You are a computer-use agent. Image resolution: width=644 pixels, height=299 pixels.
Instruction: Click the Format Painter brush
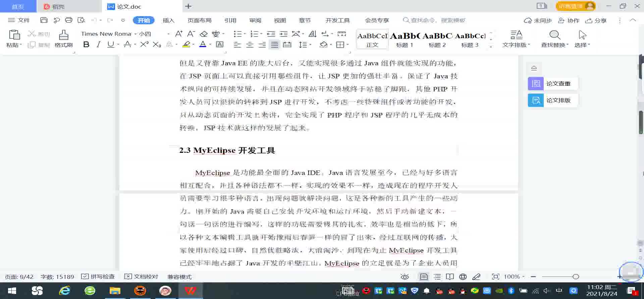[x=64, y=35]
